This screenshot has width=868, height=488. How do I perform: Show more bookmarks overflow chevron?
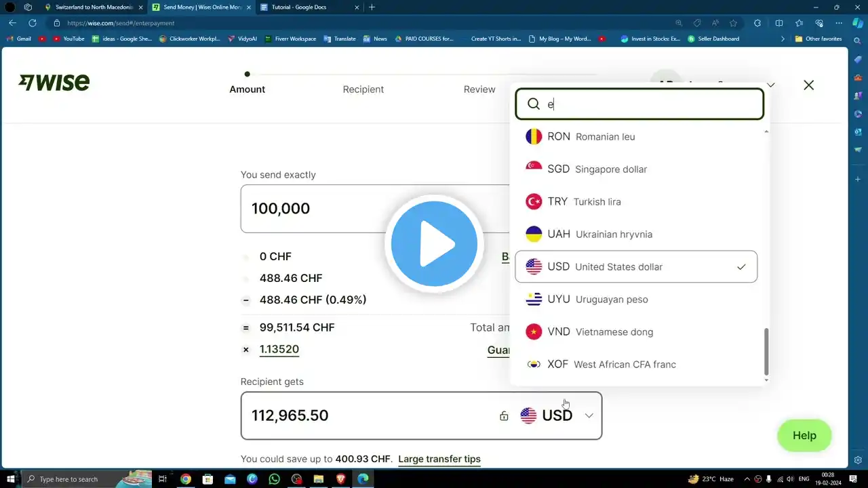coord(783,39)
